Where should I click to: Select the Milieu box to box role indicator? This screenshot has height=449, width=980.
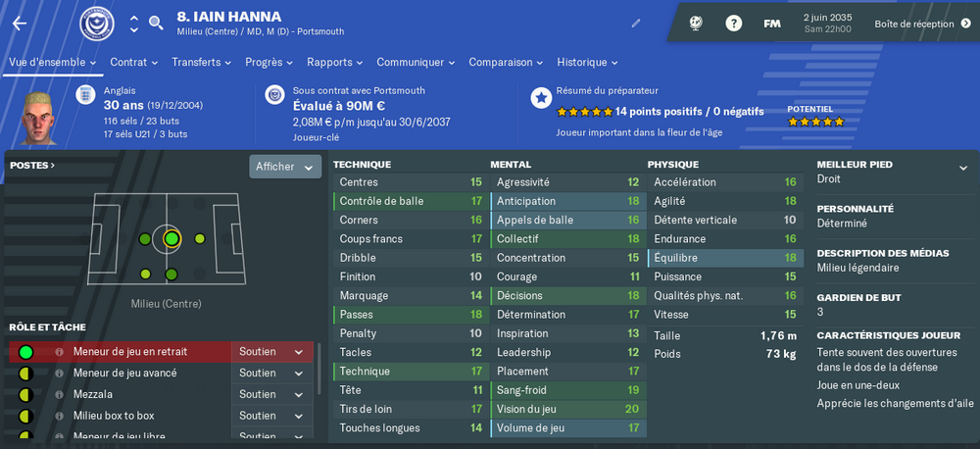[25, 416]
